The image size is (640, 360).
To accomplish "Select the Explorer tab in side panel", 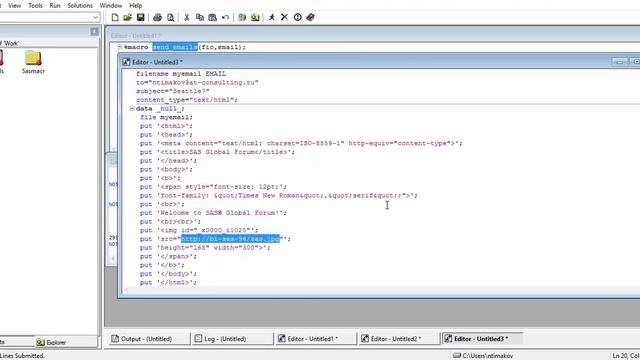I will pyautogui.click(x=51, y=342).
